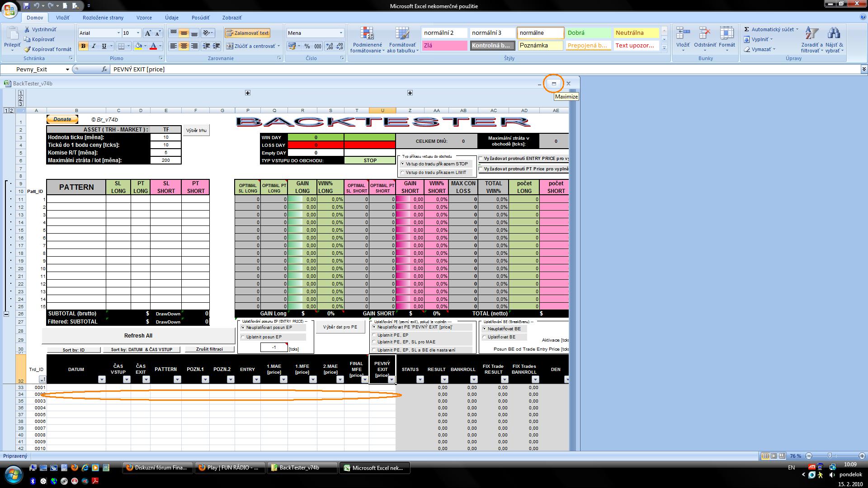Toggle Bold formatting in ribbon

(x=83, y=46)
